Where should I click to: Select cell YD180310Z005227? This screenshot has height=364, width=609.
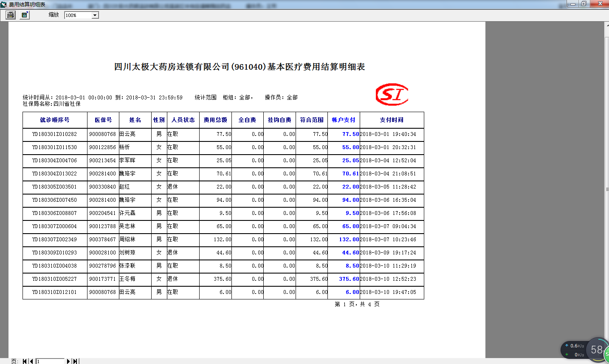pyautogui.click(x=55, y=279)
